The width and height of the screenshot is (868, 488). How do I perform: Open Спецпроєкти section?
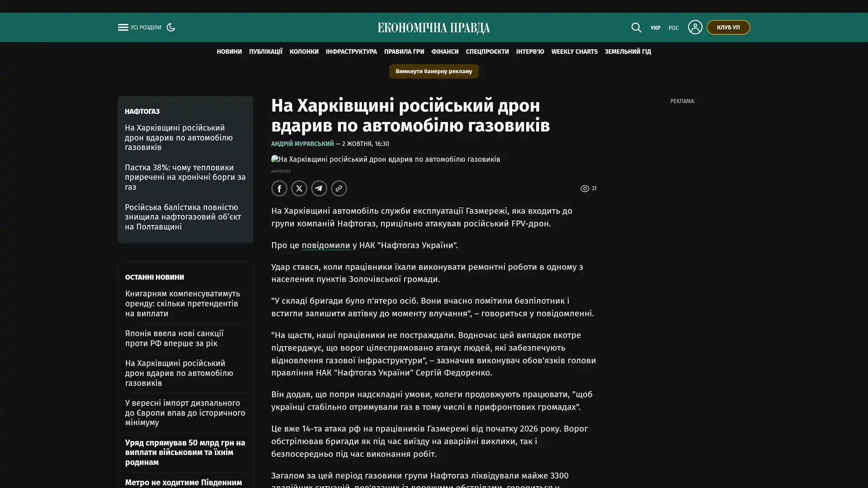point(487,52)
